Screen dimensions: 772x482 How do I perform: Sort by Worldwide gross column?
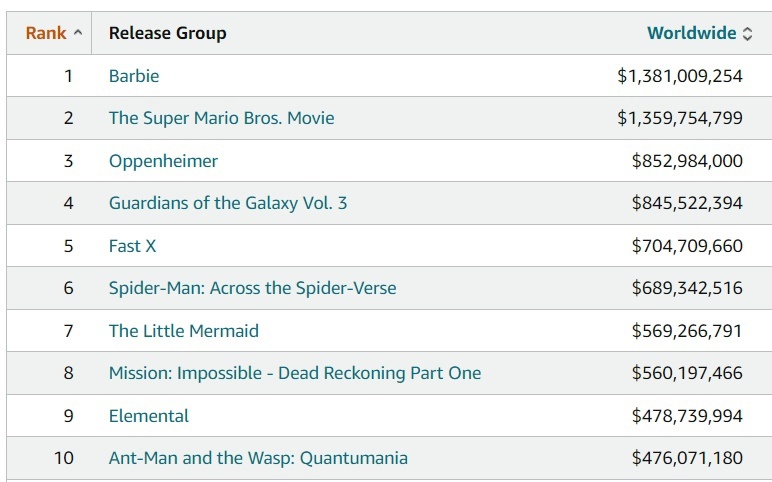(691, 33)
